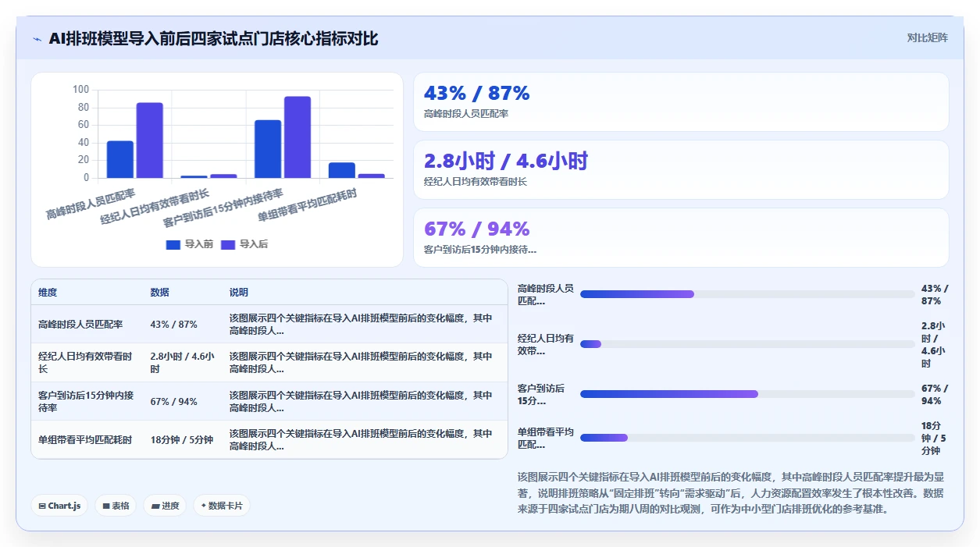980x547 pixels.
Task: Open the 2.8小时 / 4.6小时 stat card
Action: (681, 170)
